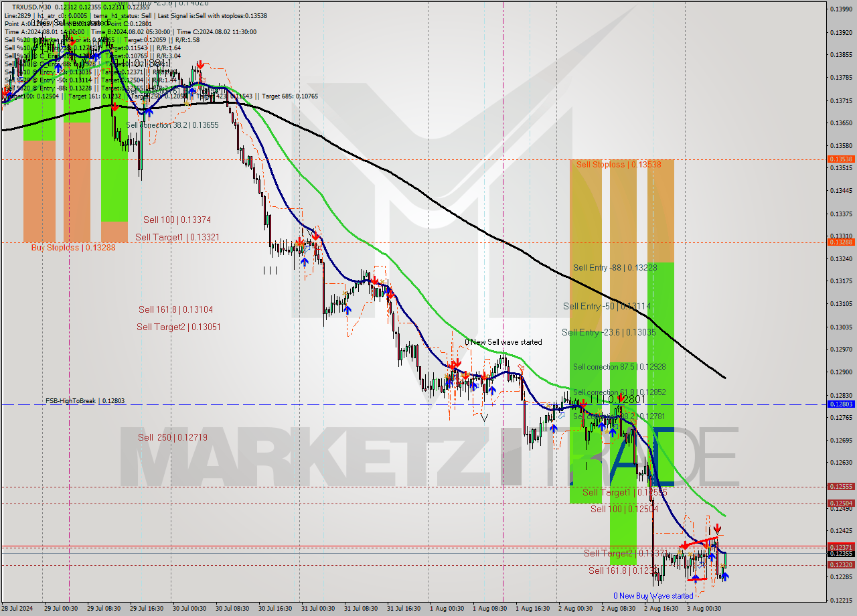Click the 0.12555 price tag on axis
857x616 pixels.
pyautogui.click(x=840, y=487)
